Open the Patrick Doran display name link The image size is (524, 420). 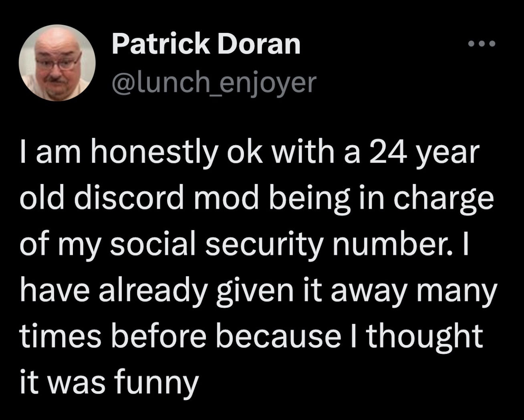coord(206,44)
